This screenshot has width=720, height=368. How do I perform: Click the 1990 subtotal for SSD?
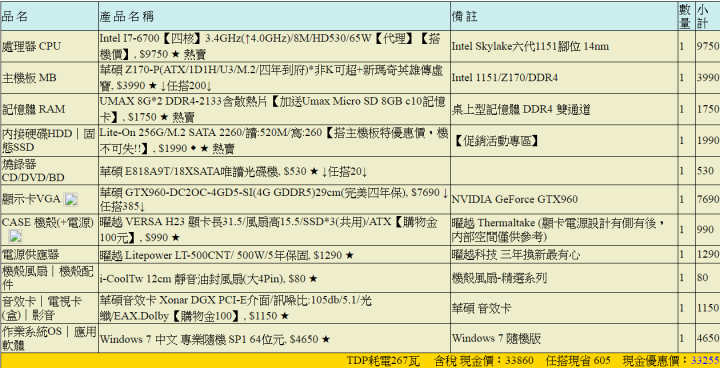point(708,140)
